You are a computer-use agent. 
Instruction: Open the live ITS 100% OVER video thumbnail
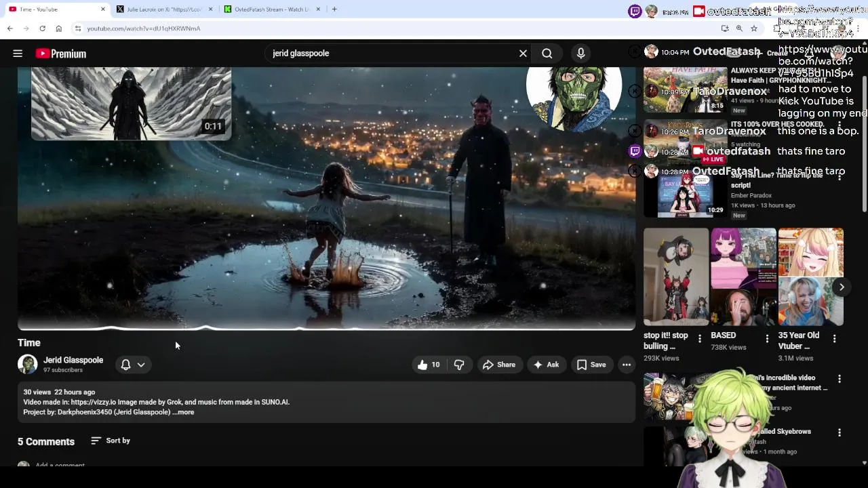click(685, 142)
